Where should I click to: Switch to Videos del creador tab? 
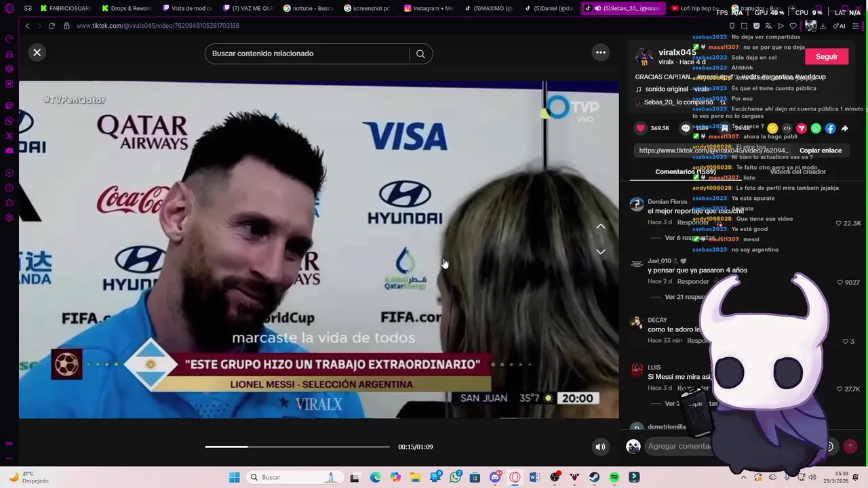click(797, 171)
